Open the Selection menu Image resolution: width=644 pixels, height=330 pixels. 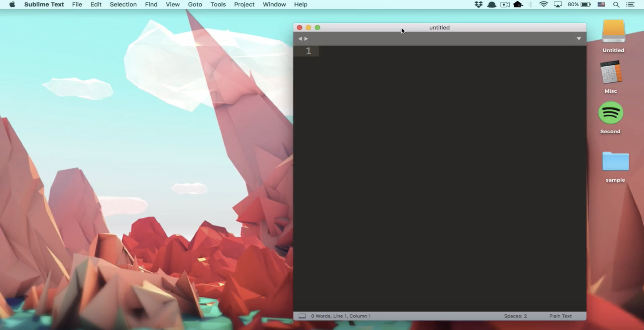click(x=123, y=5)
